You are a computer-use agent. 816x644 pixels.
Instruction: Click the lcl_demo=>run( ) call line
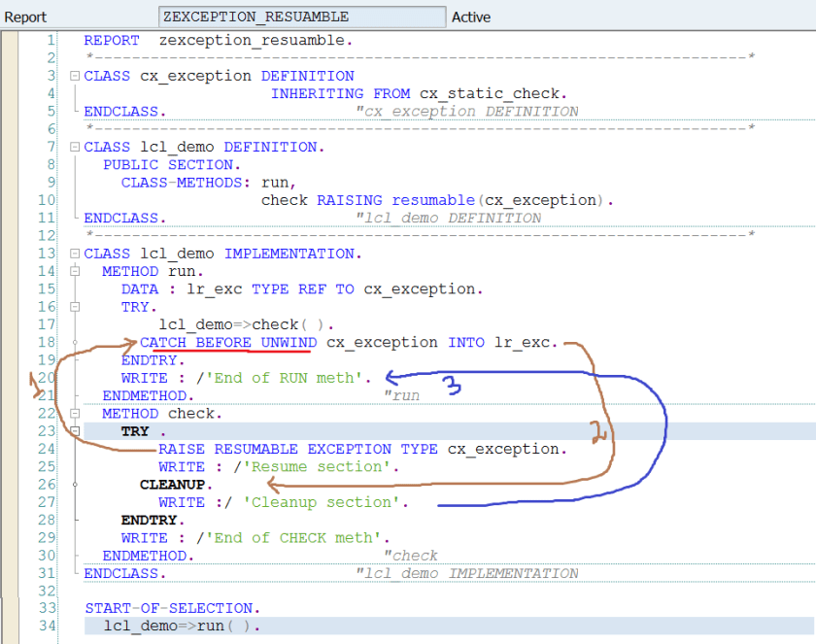[x=182, y=626]
